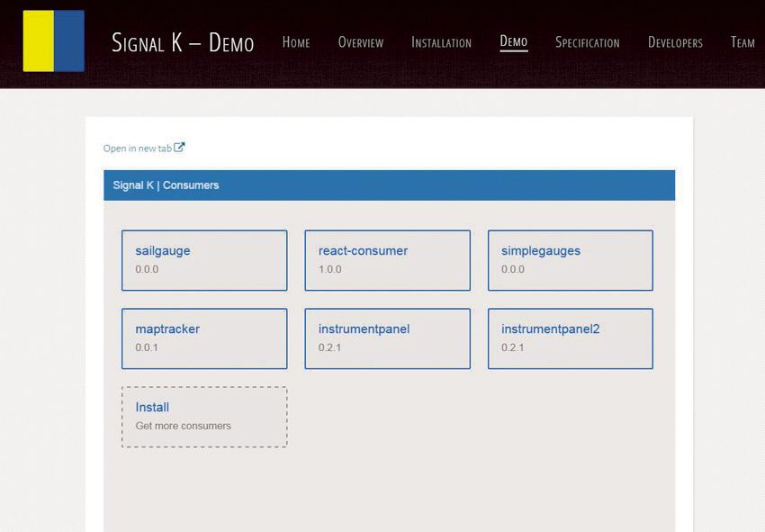This screenshot has width=765, height=532.
Task: Click the 0.0.0 version under simplegauges
Action: (x=513, y=269)
